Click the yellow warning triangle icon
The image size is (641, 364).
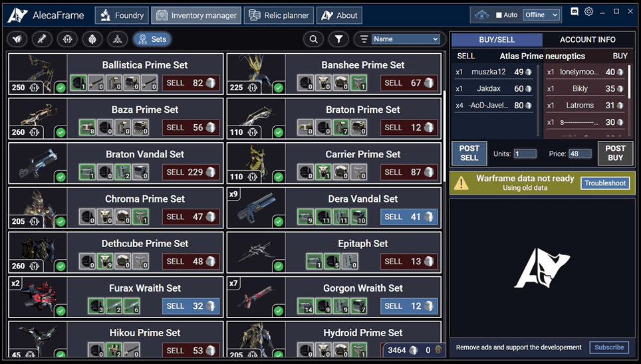pyautogui.click(x=461, y=183)
